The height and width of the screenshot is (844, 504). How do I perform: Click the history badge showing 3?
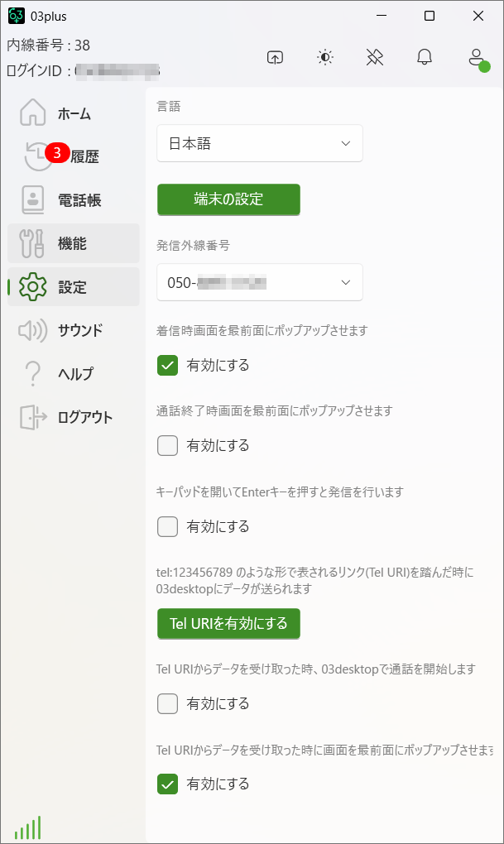click(57, 152)
